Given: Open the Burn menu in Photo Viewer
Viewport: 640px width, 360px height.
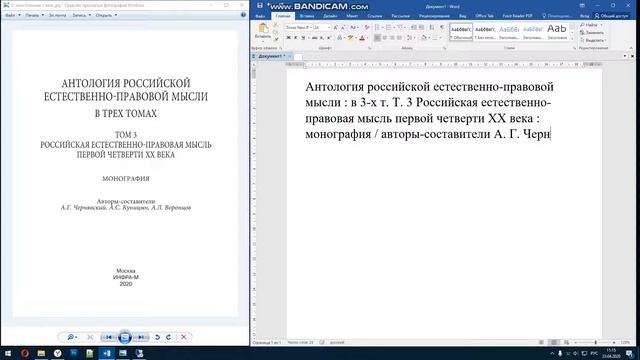Looking at the screenshot, I should [81, 15].
